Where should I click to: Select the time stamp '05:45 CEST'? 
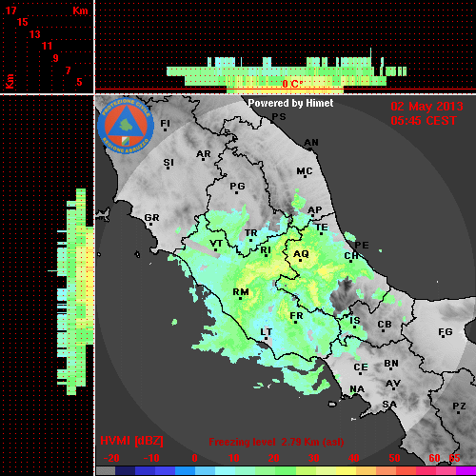coord(424,121)
